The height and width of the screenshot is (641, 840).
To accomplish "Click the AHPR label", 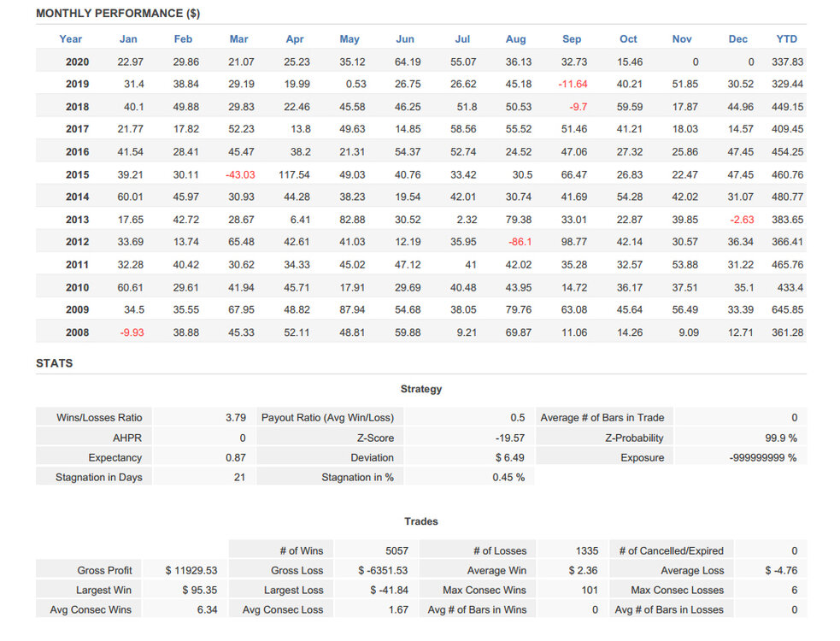I will pos(127,438).
